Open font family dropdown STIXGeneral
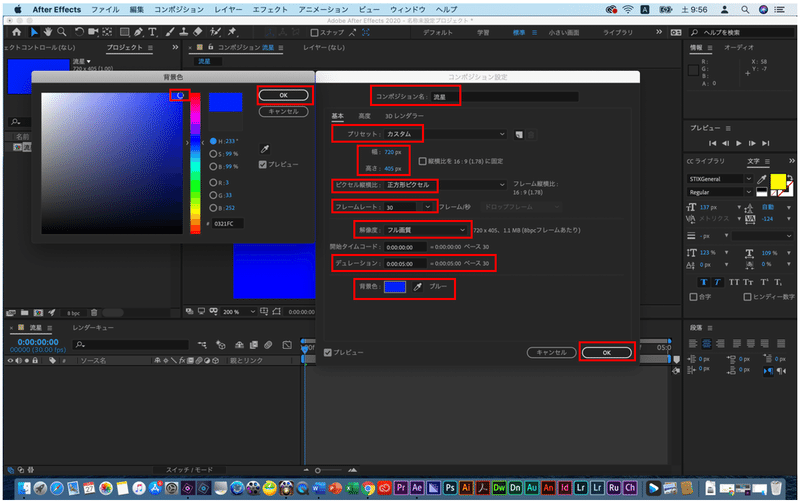The width and height of the screenshot is (800, 502). pyautogui.click(x=719, y=179)
